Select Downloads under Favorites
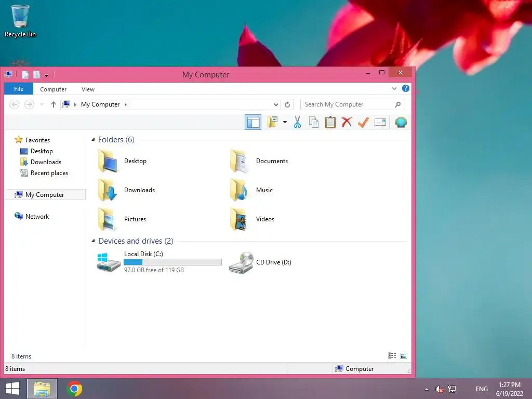The height and width of the screenshot is (399, 532). tap(41, 162)
